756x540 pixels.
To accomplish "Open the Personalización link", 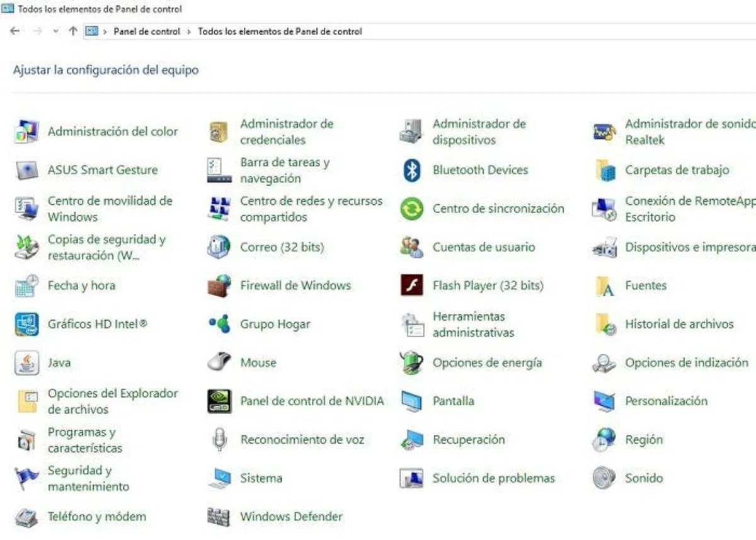I will pyautogui.click(x=666, y=401).
